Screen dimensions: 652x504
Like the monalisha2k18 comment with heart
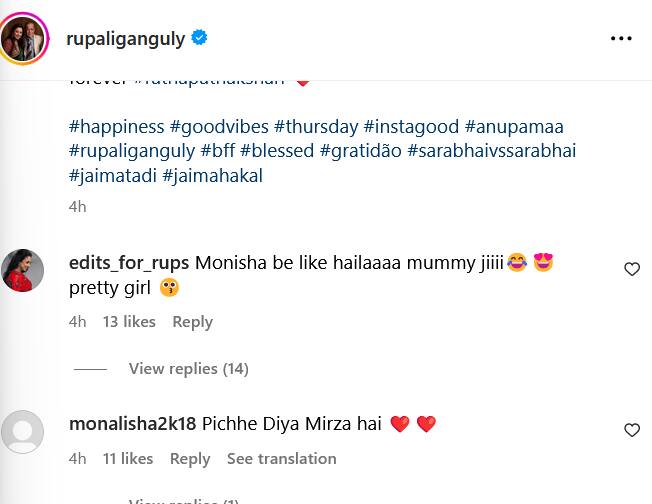632,430
